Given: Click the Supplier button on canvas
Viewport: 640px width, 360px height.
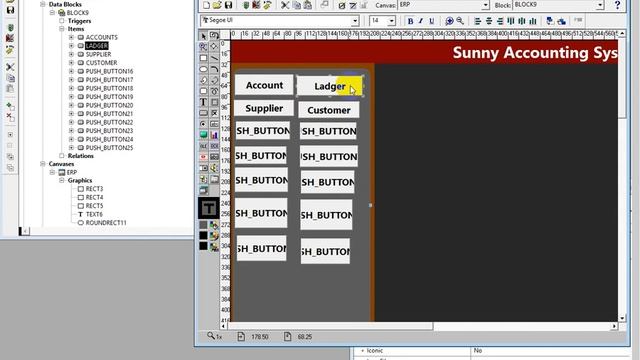Looking at the screenshot, I should click(x=264, y=108).
